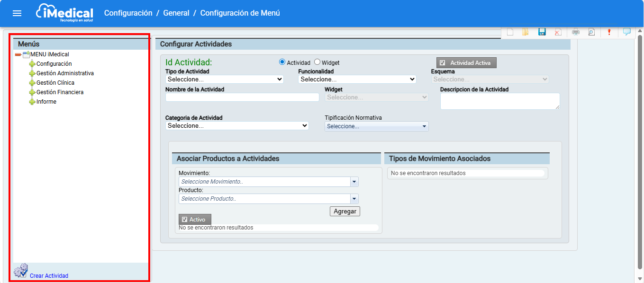Click the open folder toolbar icon
Image resolution: width=644 pixels, height=283 pixels.
point(525,32)
